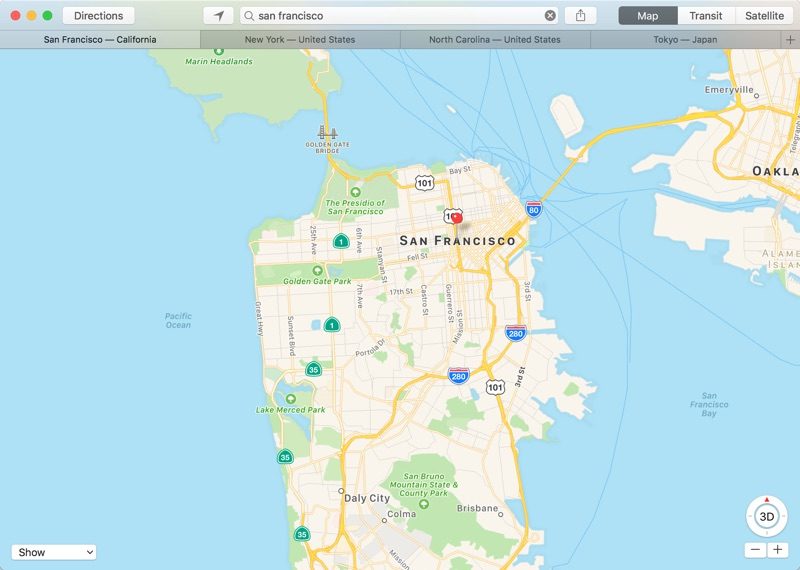Click the Pacific Ocean label

(178, 320)
